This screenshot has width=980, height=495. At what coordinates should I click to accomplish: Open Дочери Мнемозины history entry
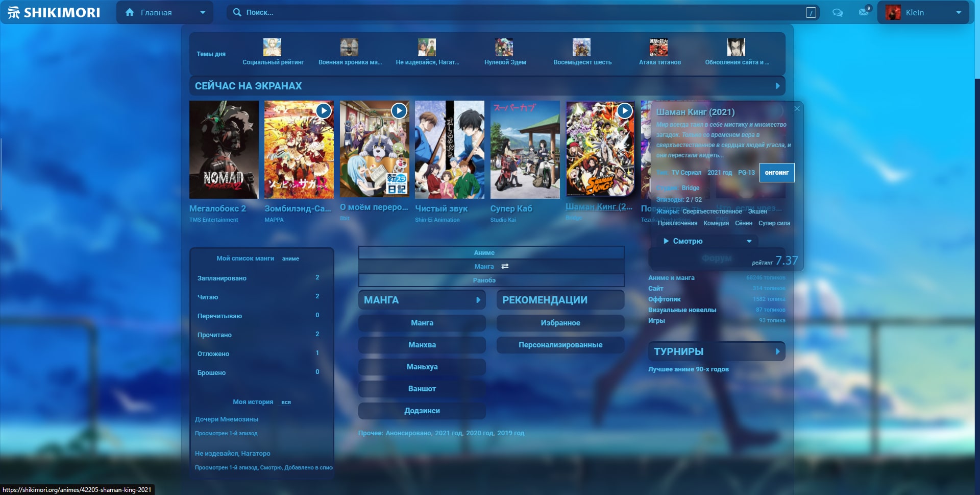(227, 419)
